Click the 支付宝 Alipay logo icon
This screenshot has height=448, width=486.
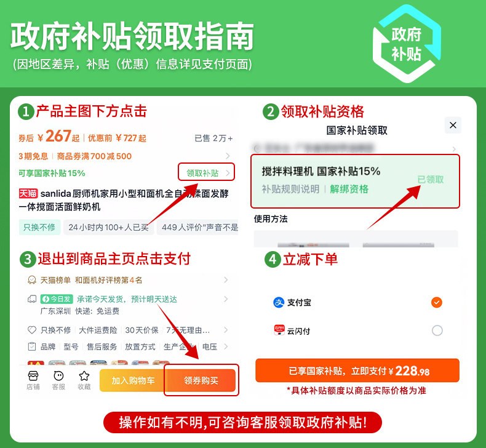click(279, 302)
